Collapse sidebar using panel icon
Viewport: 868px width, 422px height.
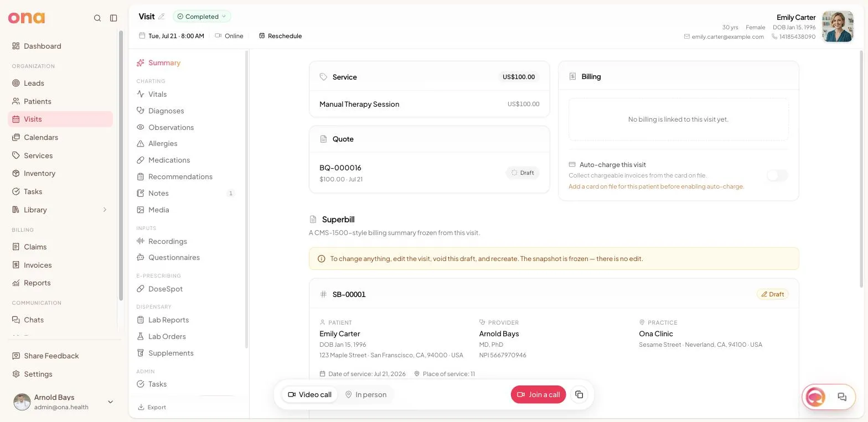tap(113, 18)
